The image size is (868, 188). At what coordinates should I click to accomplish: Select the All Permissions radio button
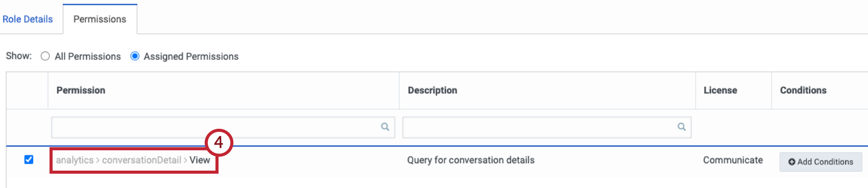point(45,56)
